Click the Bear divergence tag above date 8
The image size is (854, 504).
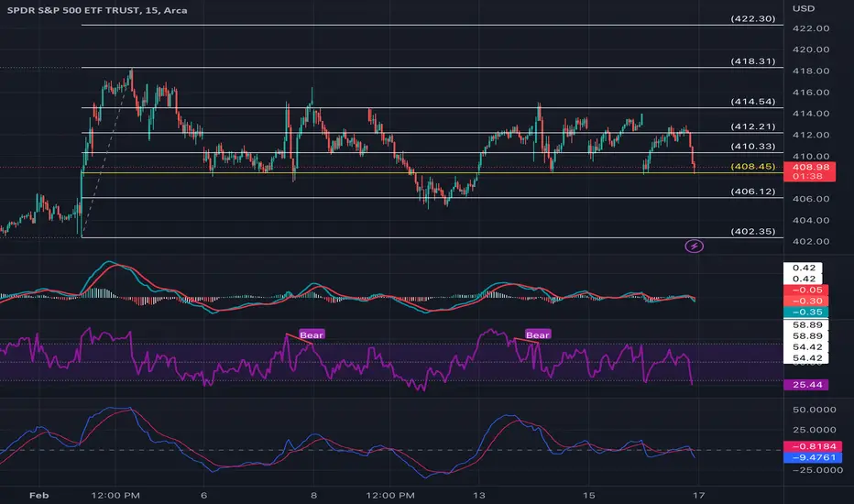pos(312,334)
